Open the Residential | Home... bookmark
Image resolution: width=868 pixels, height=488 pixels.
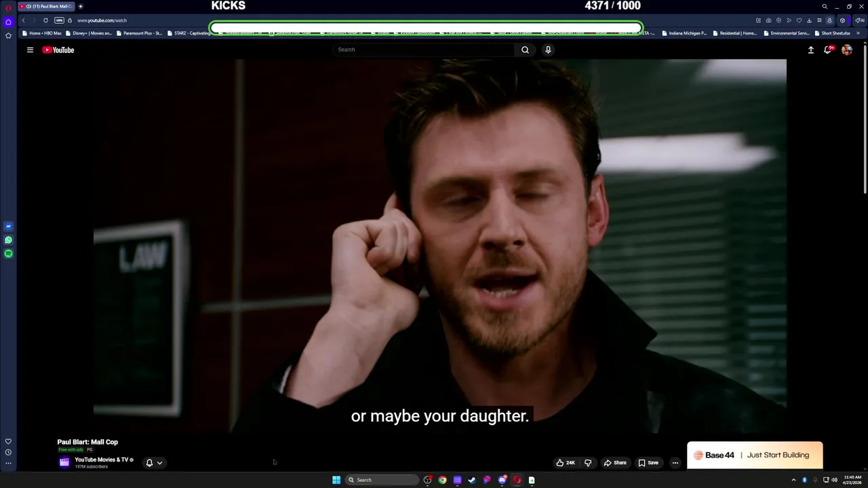[735, 33]
